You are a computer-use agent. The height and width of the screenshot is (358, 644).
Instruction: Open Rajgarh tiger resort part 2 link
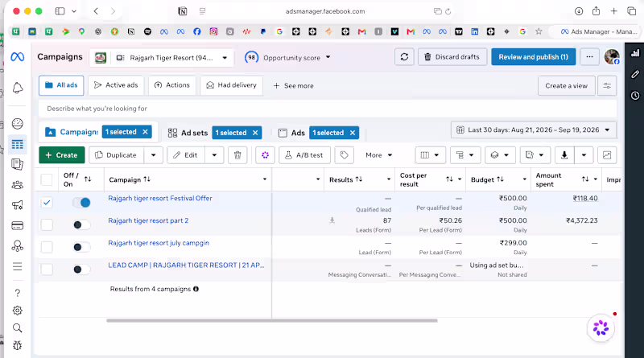click(x=148, y=220)
